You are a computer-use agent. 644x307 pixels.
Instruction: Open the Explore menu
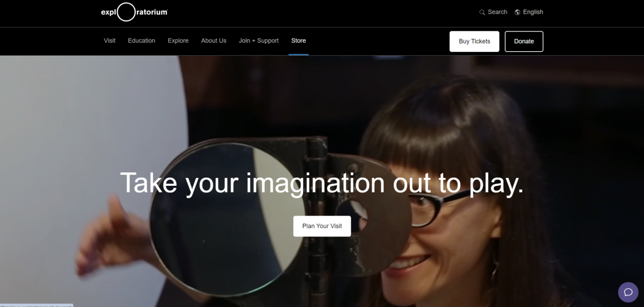[x=178, y=41]
